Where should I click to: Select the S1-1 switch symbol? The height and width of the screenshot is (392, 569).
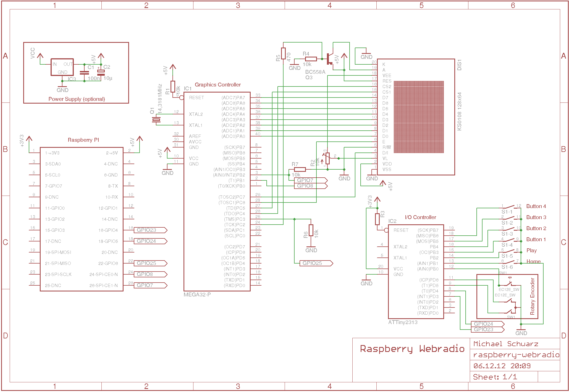pos(510,207)
